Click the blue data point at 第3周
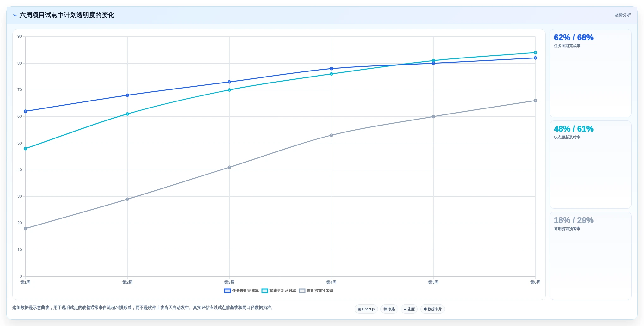Viewport: 644px width, 326px height. tap(229, 82)
